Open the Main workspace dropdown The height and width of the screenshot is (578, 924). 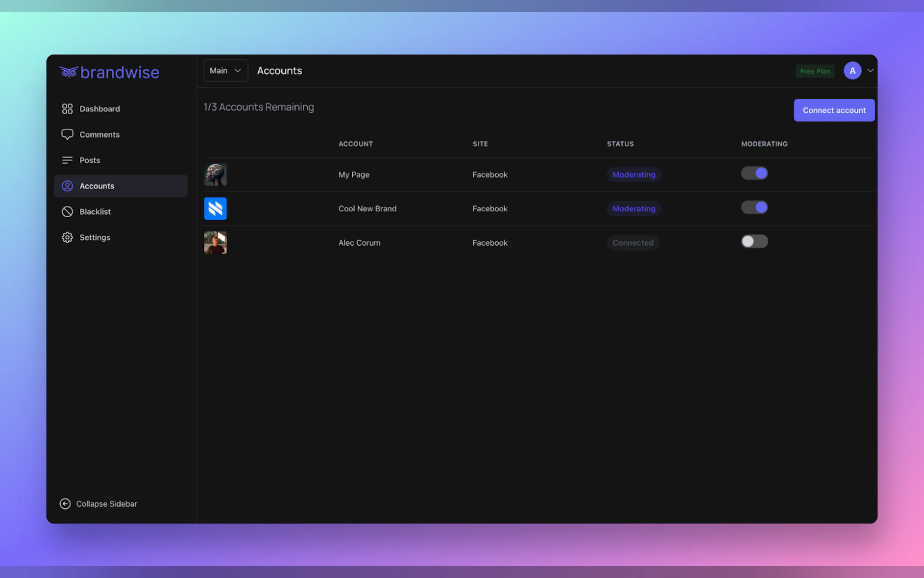tap(226, 70)
